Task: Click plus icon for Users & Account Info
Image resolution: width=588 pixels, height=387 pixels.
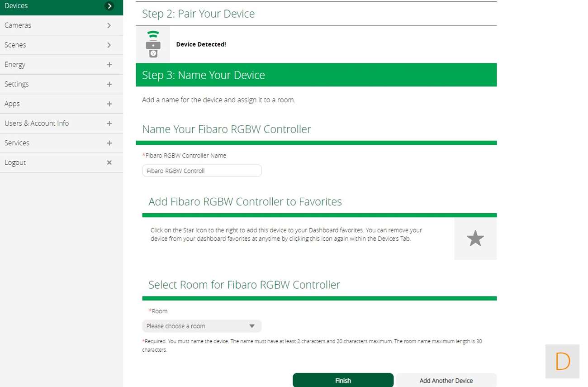Action: [109, 124]
